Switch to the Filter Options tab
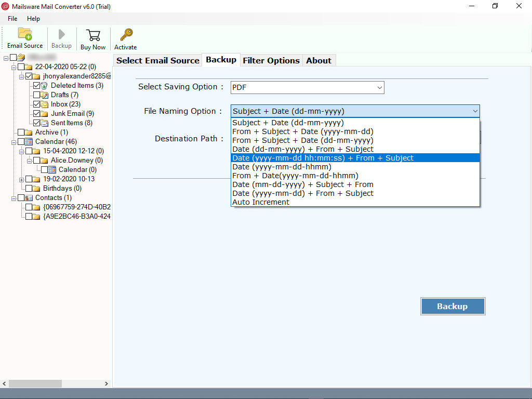This screenshot has width=532, height=399. point(271,60)
